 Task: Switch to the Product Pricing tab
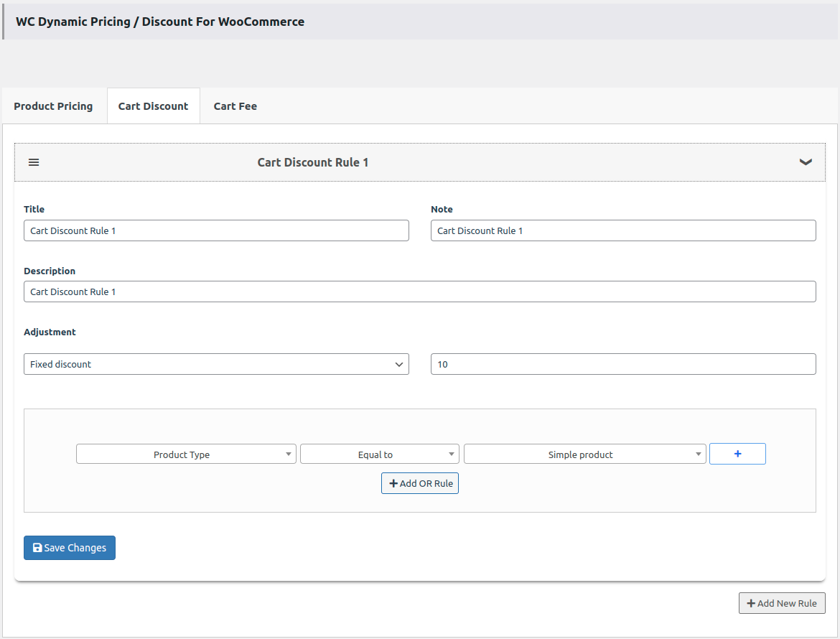tap(53, 106)
